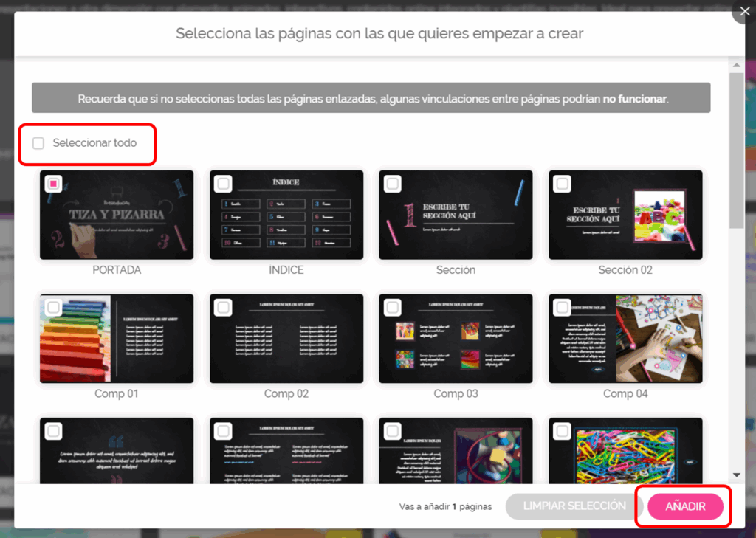756x538 pixels.
Task: Click the colorful paper clips thumbnail
Action: pyautogui.click(x=625, y=450)
